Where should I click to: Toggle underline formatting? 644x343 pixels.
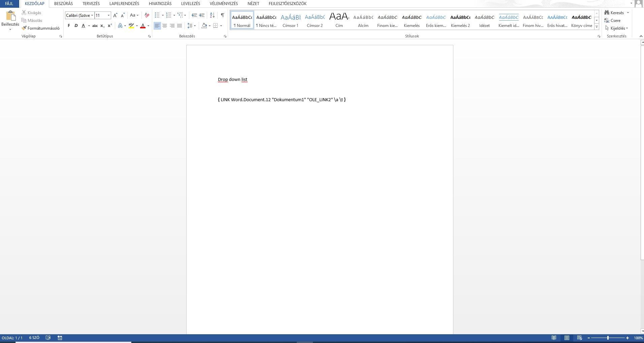[x=83, y=26]
